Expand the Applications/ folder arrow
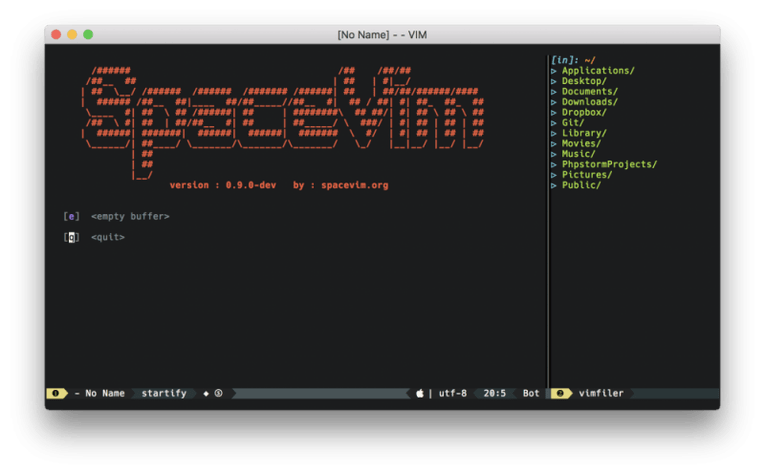This screenshot has height=474, width=764. click(554, 71)
